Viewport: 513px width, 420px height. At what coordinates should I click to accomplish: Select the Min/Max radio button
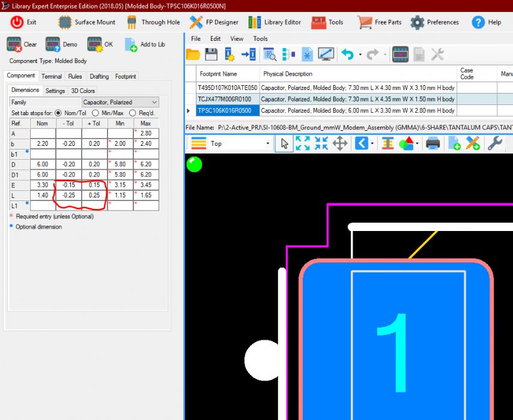click(x=99, y=113)
